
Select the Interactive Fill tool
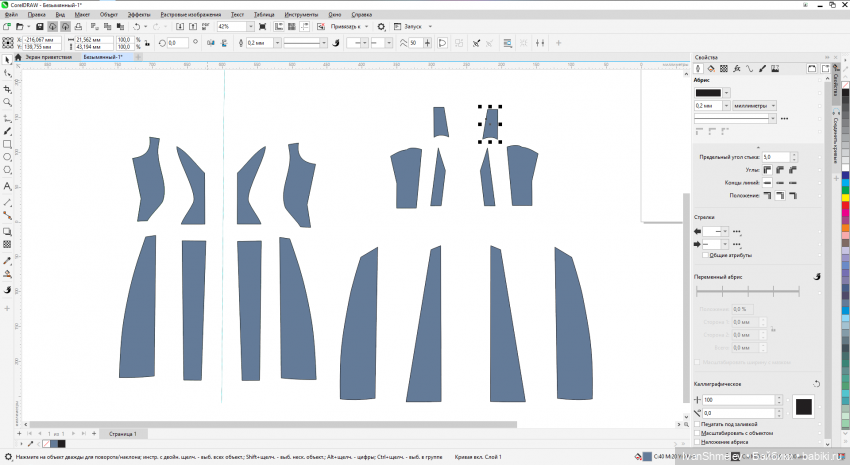pyautogui.click(x=7, y=274)
